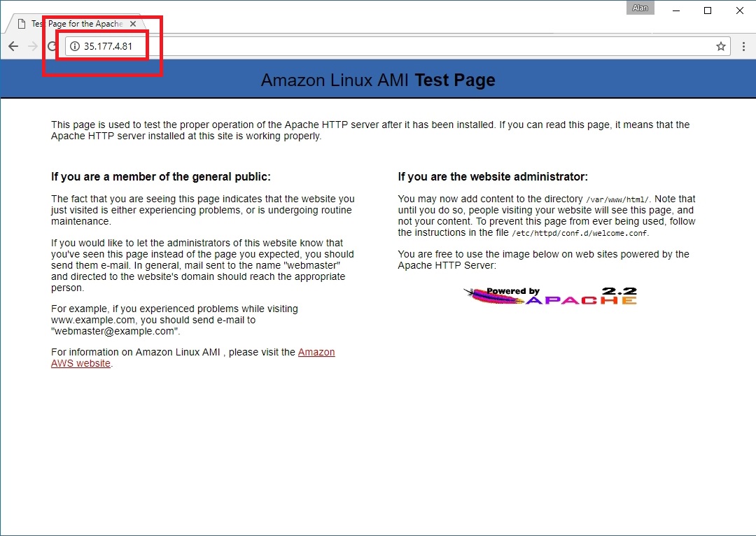
Task: Click the page icon on the browser tab
Action: point(22,24)
